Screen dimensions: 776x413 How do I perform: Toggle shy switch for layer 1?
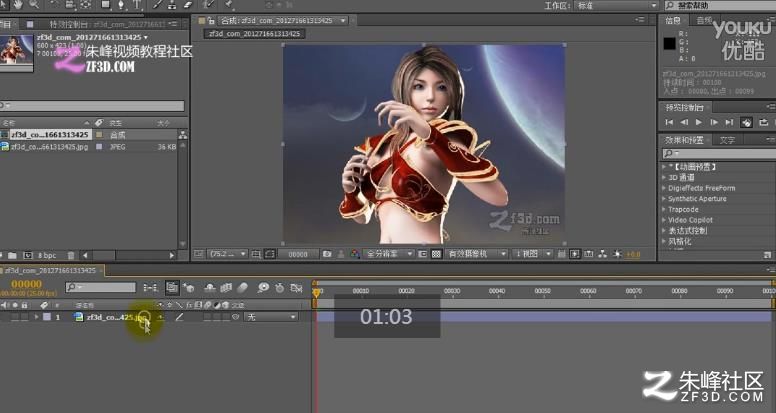[161, 317]
